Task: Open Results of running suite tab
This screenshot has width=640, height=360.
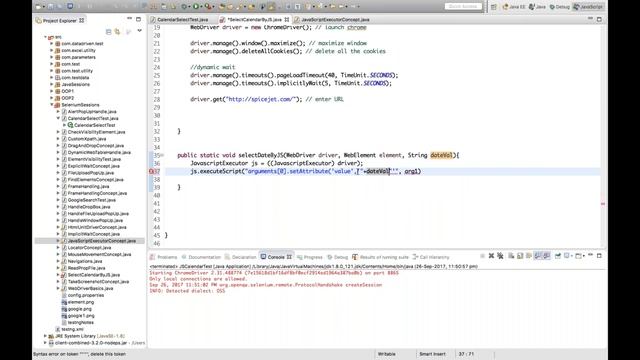Action: click(380, 257)
